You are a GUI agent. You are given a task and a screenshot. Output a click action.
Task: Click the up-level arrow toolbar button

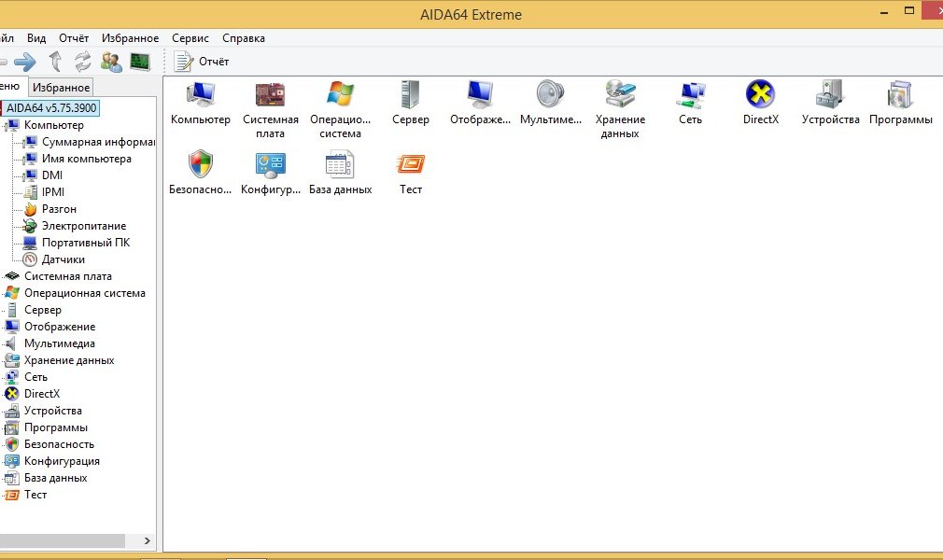point(55,62)
